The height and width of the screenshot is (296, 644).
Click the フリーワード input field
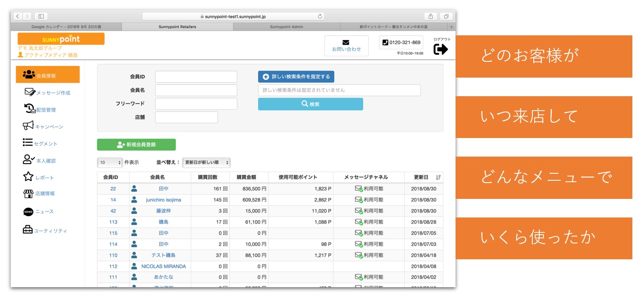pyautogui.click(x=196, y=104)
